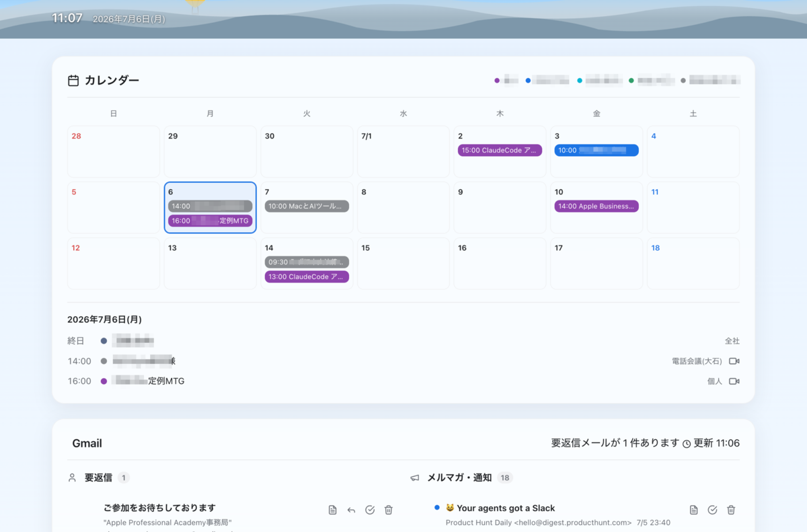This screenshot has height=532, width=807.
Task: Select the calendar day cell 15
Action: (403, 263)
